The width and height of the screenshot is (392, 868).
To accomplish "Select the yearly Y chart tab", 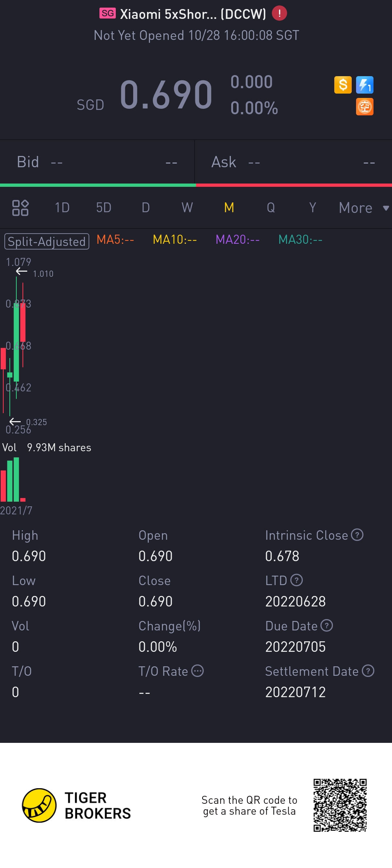I will [x=313, y=208].
